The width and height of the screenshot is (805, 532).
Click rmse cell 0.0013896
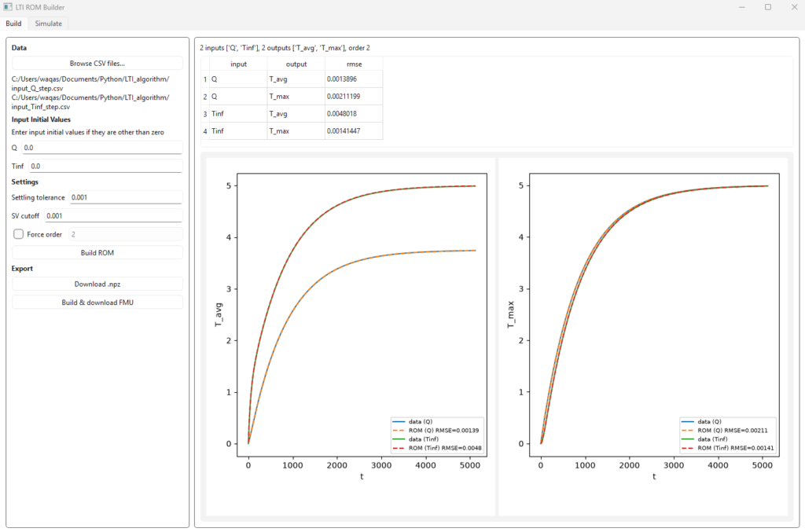click(x=355, y=79)
